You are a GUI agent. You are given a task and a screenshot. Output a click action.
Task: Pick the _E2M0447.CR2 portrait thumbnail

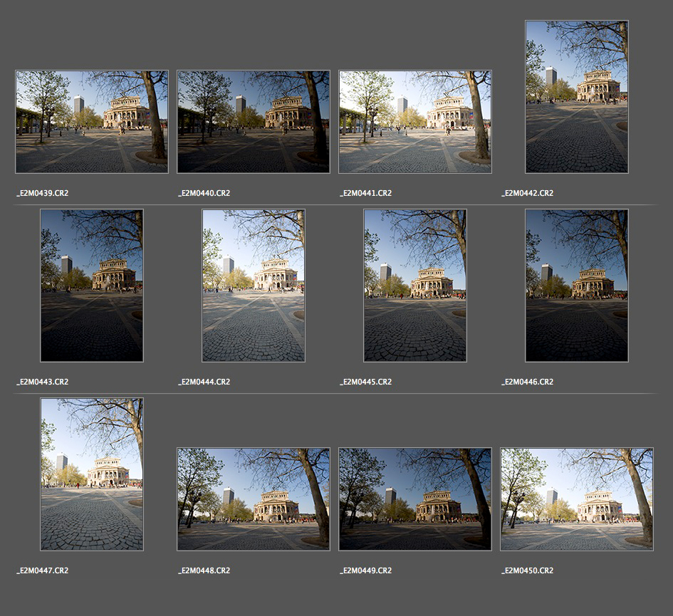tap(92, 474)
